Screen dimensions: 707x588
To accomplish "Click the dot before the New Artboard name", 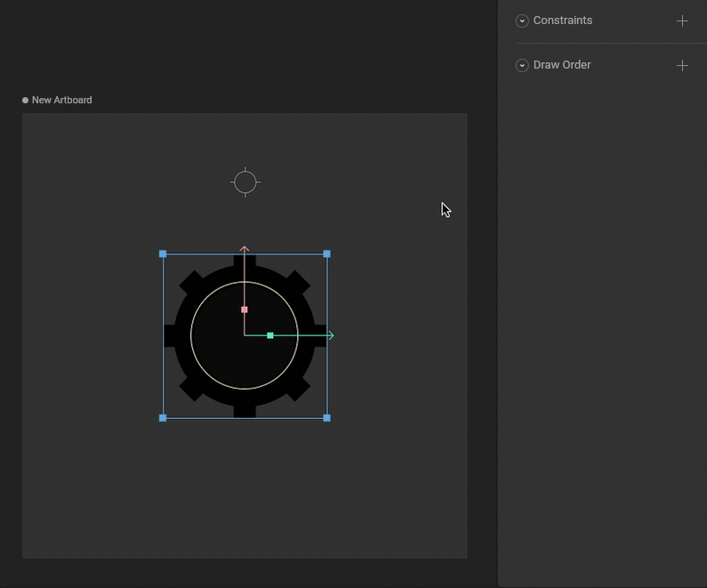I will tap(26, 101).
